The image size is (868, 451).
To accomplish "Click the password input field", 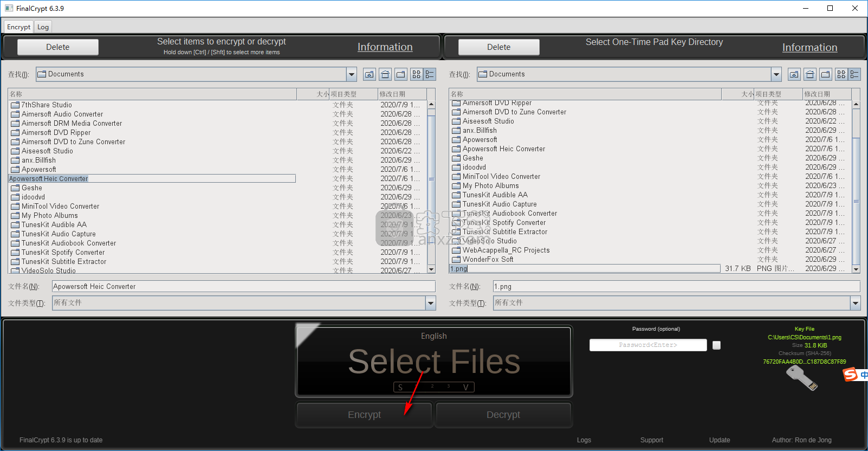I will point(648,345).
